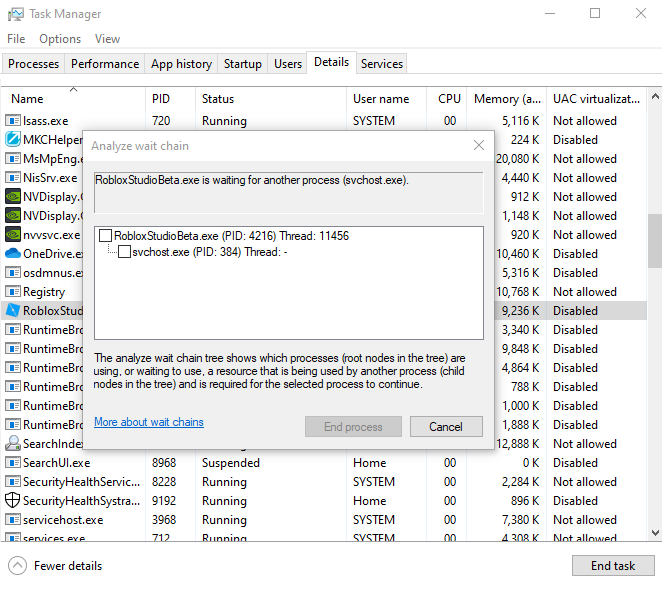
Task: Select the PID 3968 cell
Action: pos(164,520)
